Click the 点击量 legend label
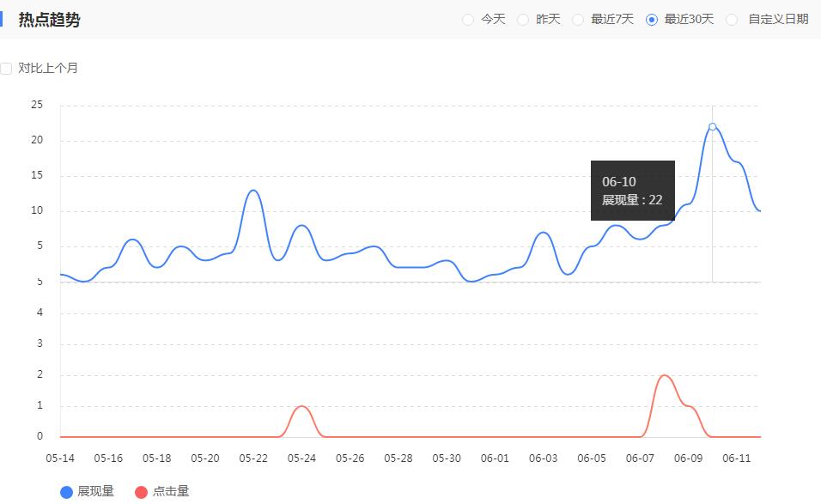The image size is (821, 504). [171, 491]
